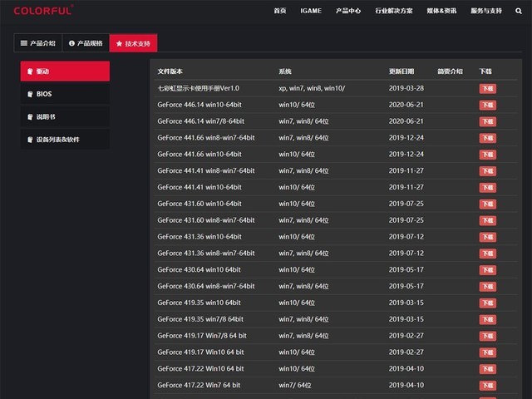532x399 pixels.
Task: Download GeForce 441.41 win10-64bit
Action: pos(488,188)
